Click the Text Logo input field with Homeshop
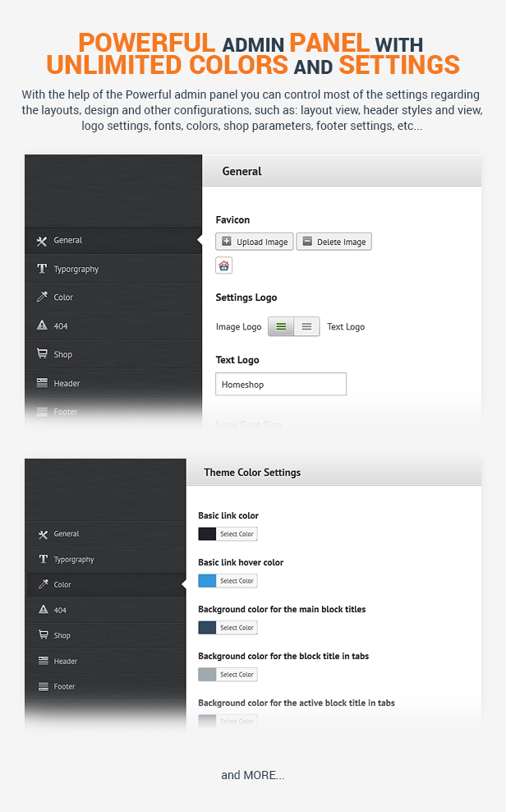Image resolution: width=506 pixels, height=812 pixels. 281,384
